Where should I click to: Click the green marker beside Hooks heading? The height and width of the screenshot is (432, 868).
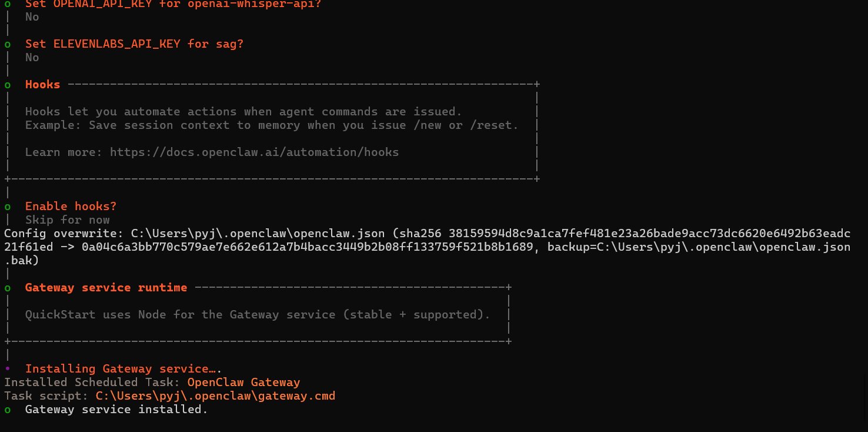[x=8, y=85]
